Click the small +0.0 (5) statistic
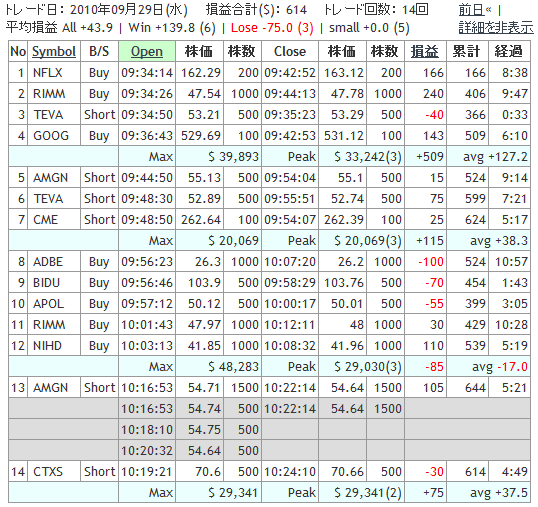 point(369,27)
